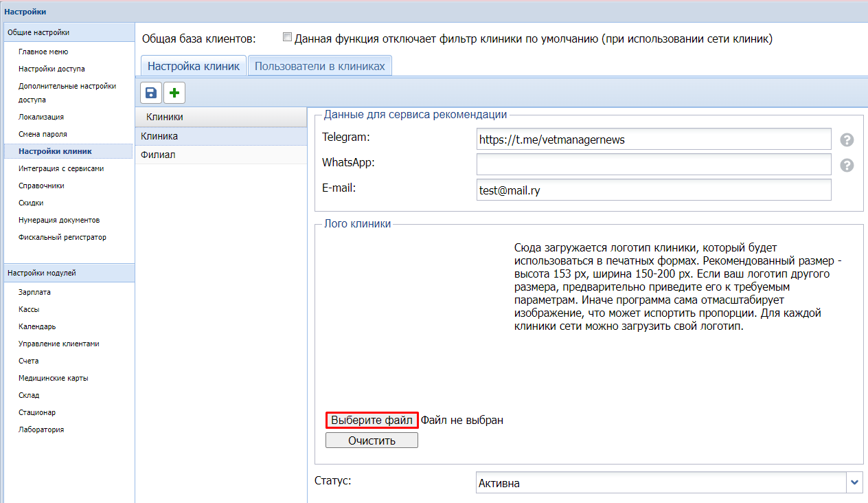
Task: Click the save floppy disk icon
Action: (x=151, y=93)
